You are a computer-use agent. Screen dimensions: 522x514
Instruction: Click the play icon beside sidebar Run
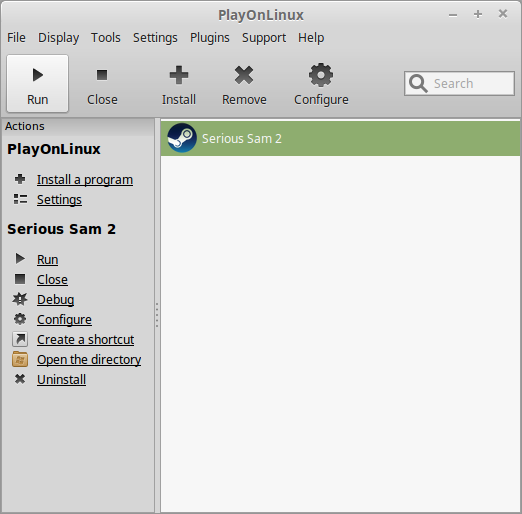tap(20, 259)
